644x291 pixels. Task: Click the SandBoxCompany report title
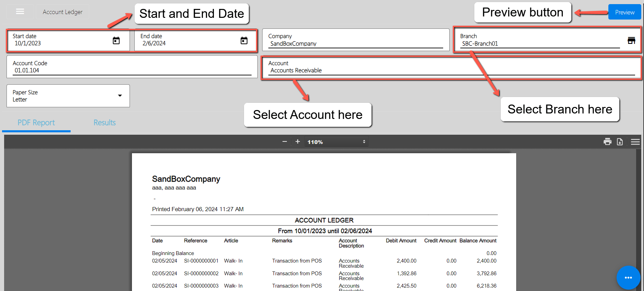(186, 179)
